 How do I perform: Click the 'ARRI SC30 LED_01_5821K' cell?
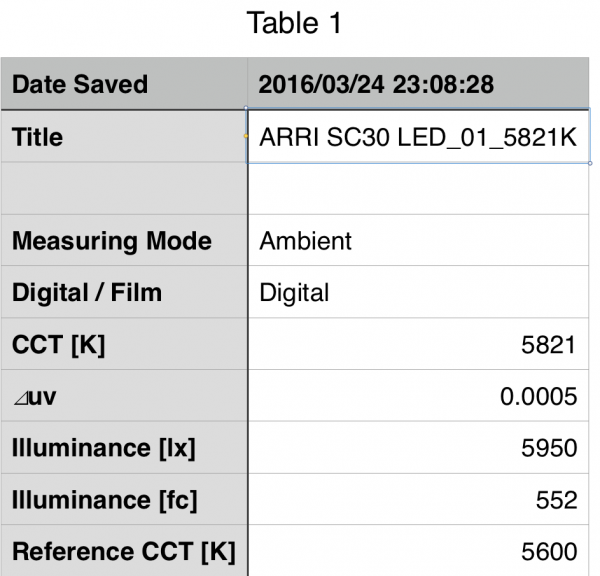(x=418, y=137)
